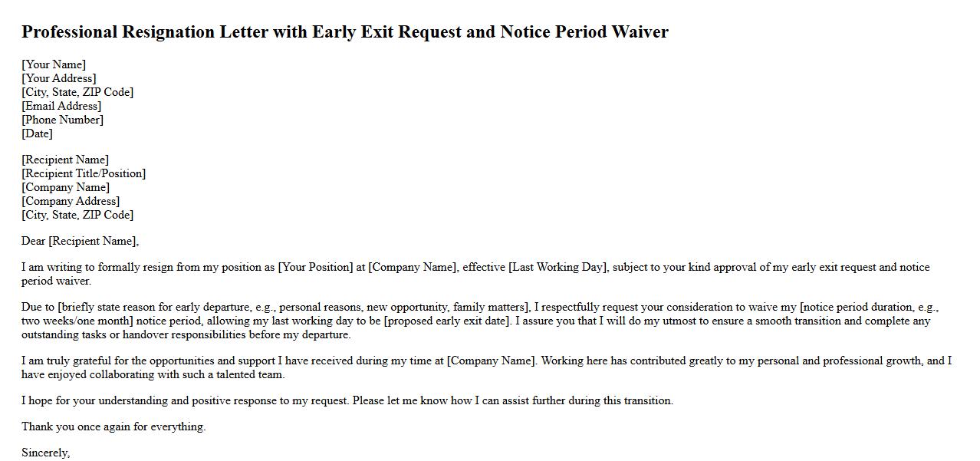Click the paragraph starting "I am truly grateful"

[x=486, y=367]
